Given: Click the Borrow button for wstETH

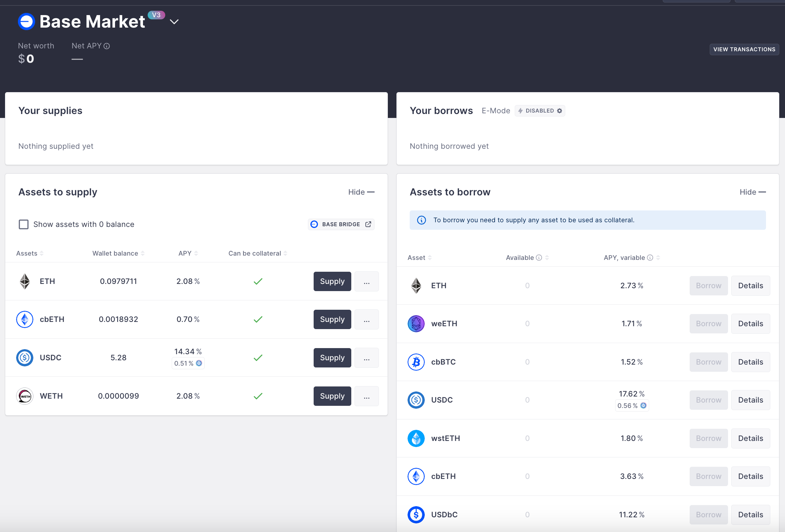Looking at the screenshot, I should coord(709,438).
